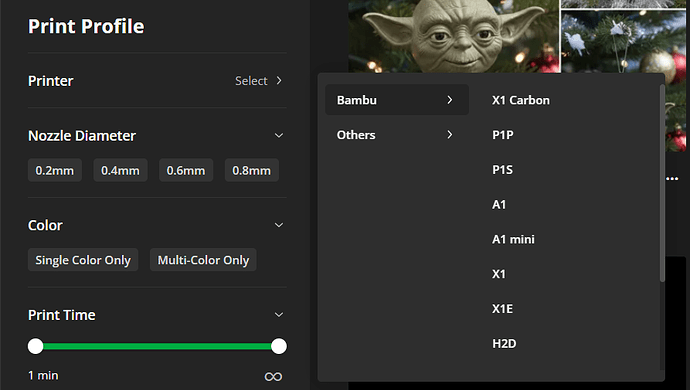This screenshot has height=390, width=690.
Task: Enable Single Color Only filter
Action: (83, 260)
